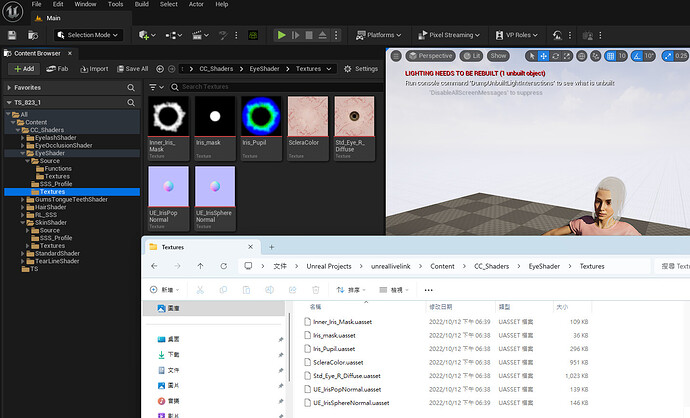Screen dimensions: 690x418
Task: Click the Save current level icon
Action: point(12,35)
